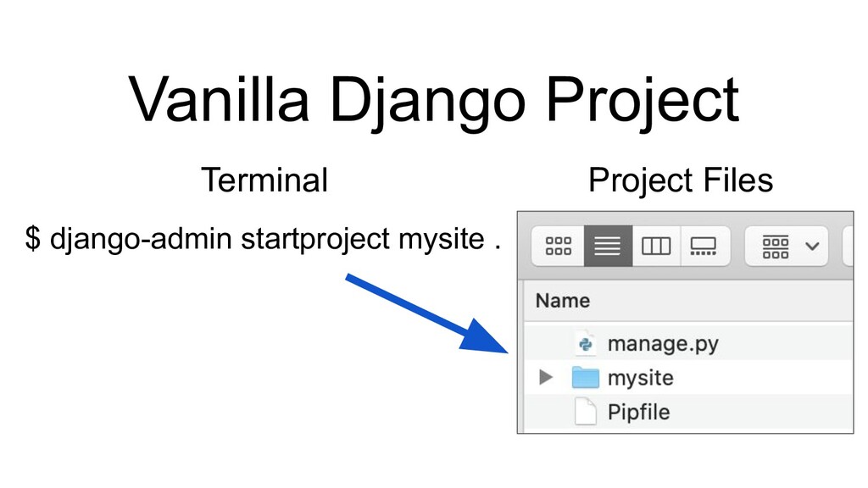Switch Finder to gallery view
Image resolution: width=868 pixels, height=488 pixels.
(x=704, y=246)
